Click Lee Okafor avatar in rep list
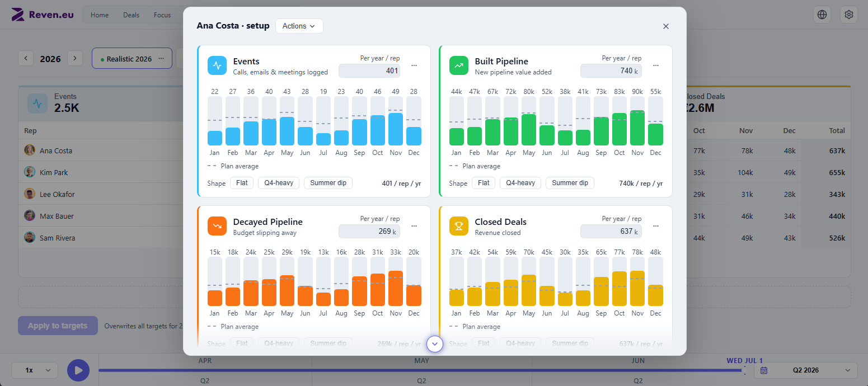This screenshot has width=868, height=386. point(30,194)
